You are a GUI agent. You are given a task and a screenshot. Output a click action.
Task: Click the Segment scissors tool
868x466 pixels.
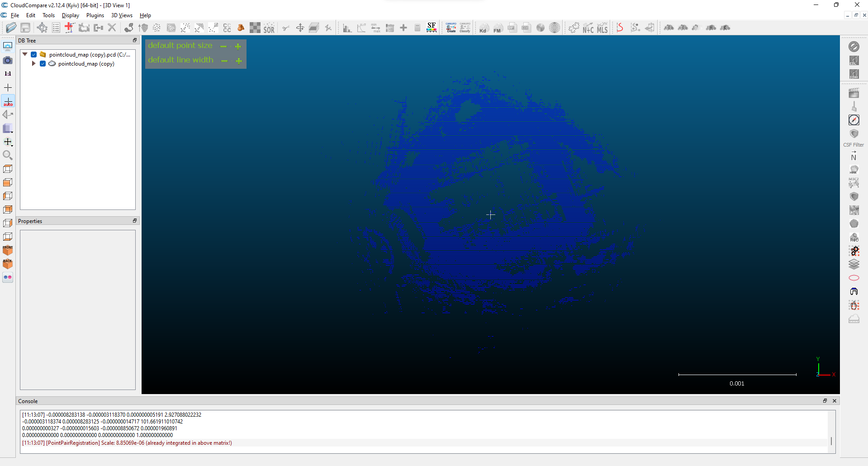click(x=286, y=28)
